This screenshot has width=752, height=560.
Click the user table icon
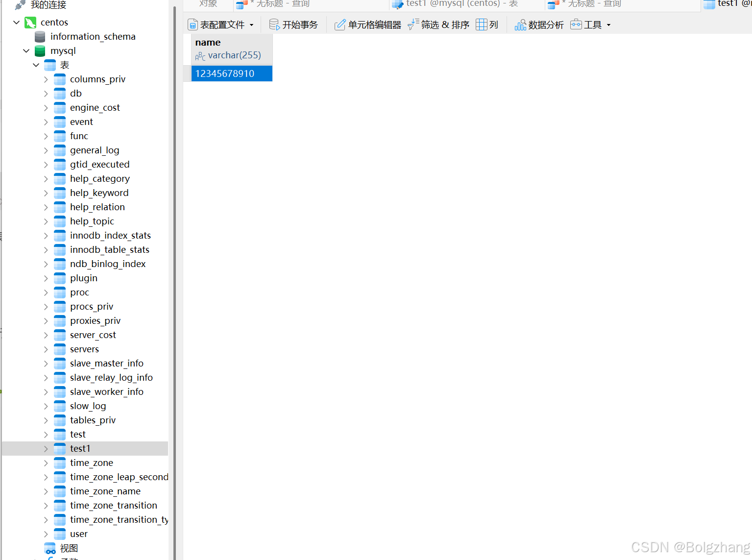pos(60,534)
